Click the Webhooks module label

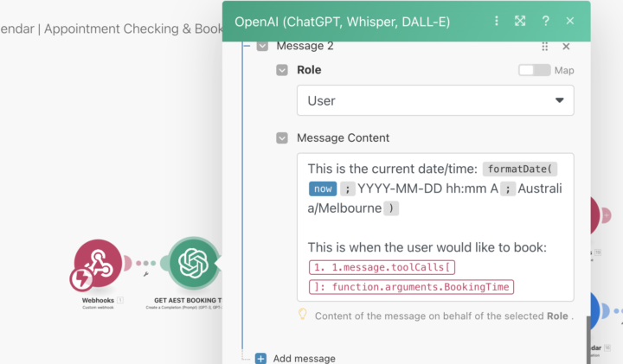click(x=98, y=301)
